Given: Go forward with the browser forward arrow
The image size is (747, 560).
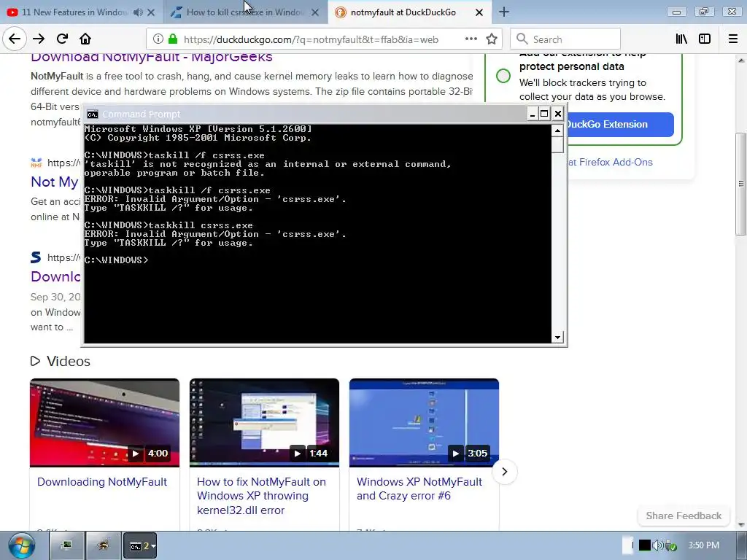Looking at the screenshot, I should pos(39,39).
